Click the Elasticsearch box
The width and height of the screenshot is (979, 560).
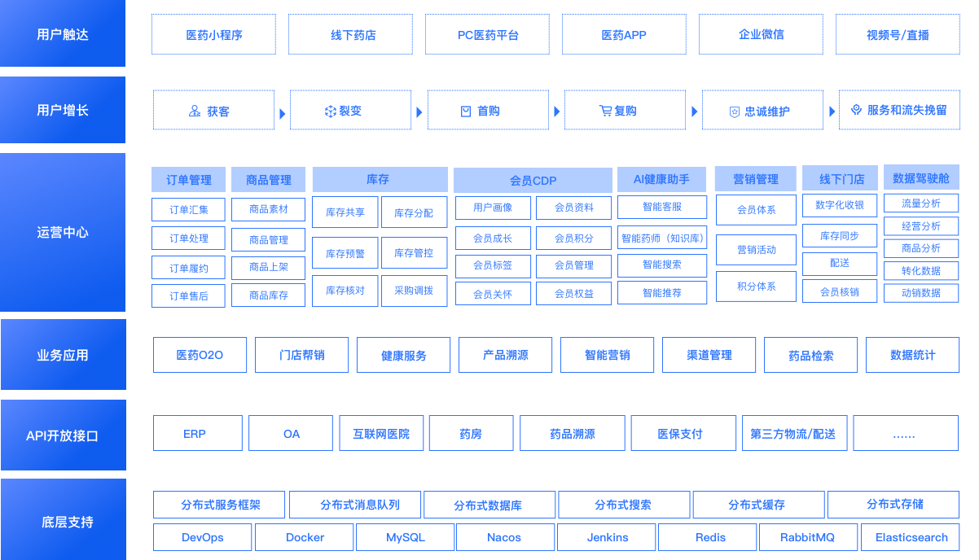911,537
